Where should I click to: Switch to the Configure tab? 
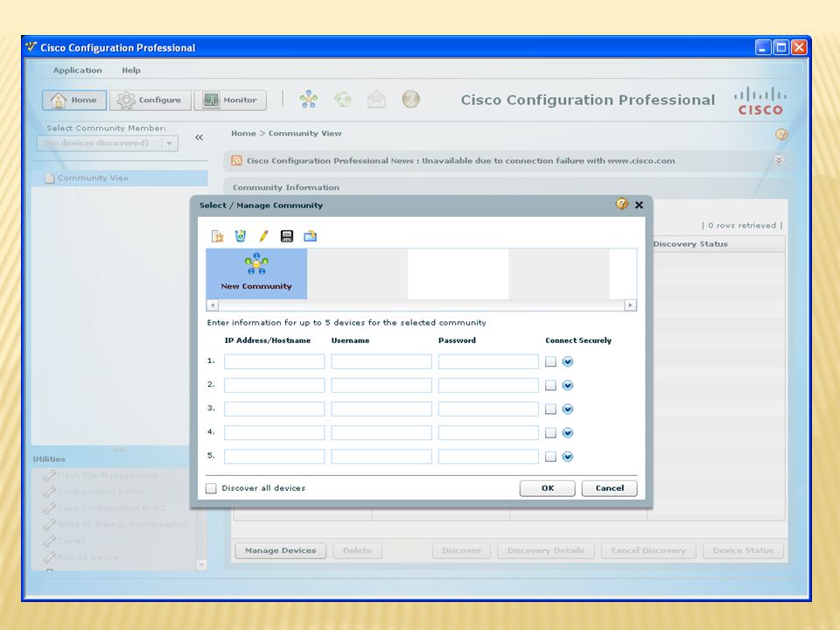(150, 100)
